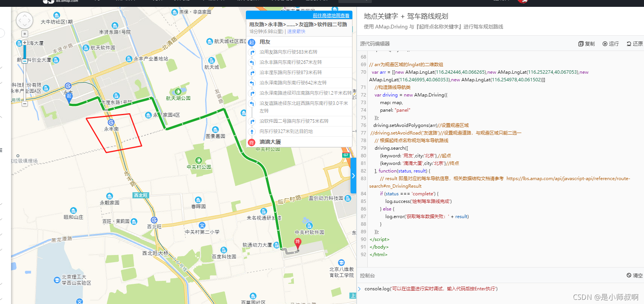Click the 航天软件园 building icon
Screen dimensions: 644x304
coord(86,48)
